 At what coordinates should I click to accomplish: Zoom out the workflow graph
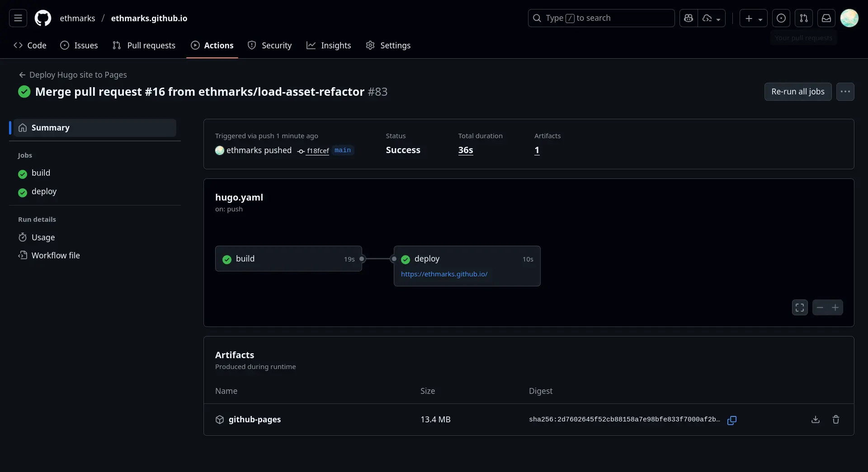click(820, 307)
